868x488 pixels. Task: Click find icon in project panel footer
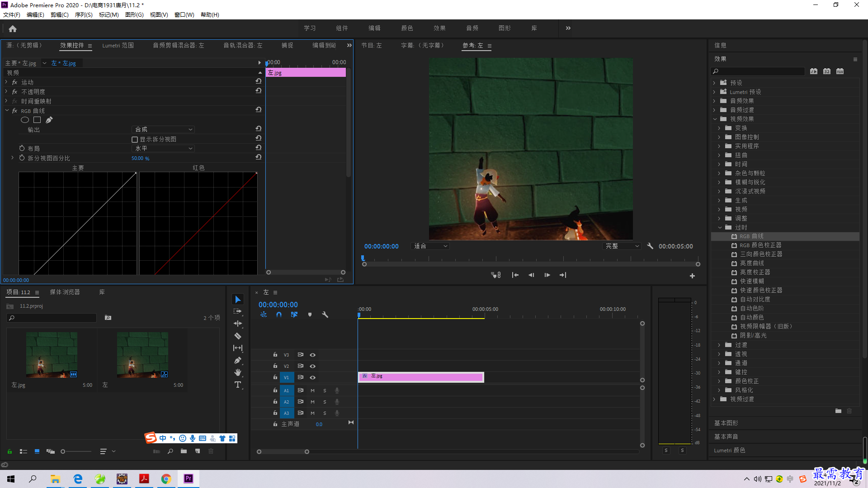coord(170,451)
